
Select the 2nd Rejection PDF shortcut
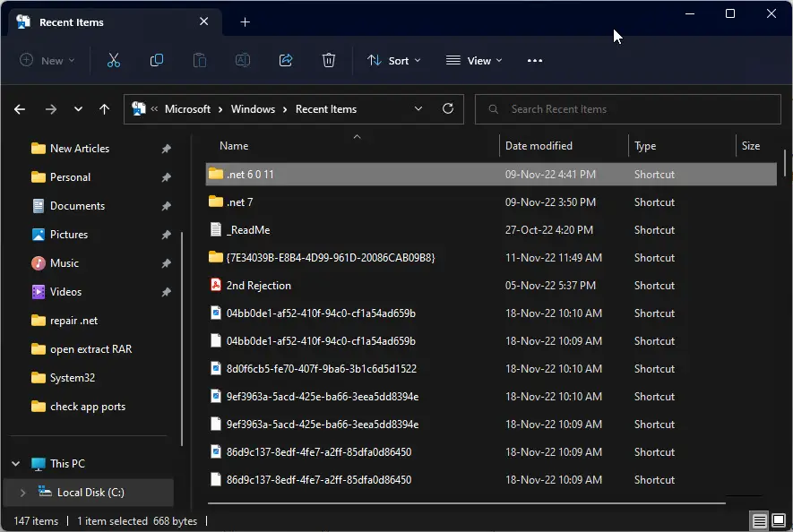(258, 286)
